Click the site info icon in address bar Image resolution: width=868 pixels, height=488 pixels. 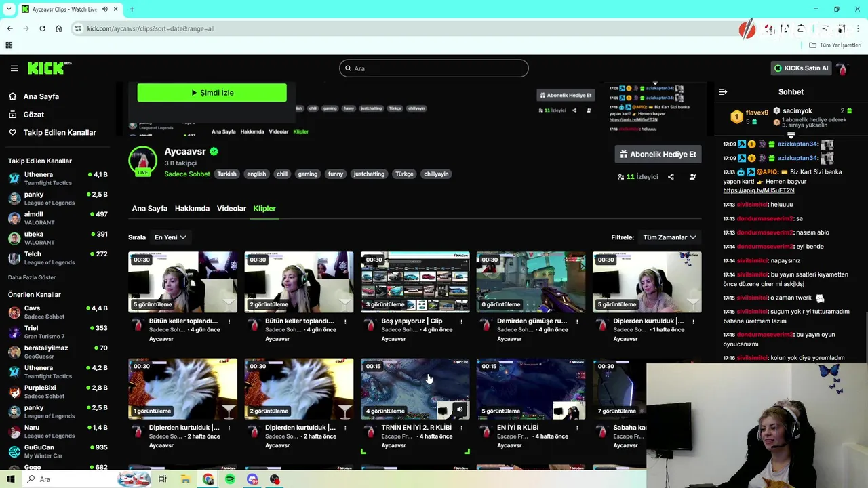[x=78, y=28]
